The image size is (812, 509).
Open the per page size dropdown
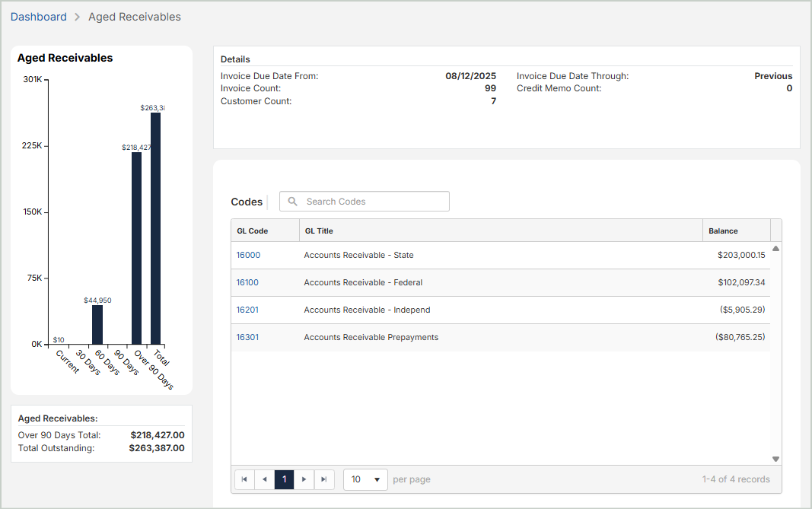tap(365, 479)
